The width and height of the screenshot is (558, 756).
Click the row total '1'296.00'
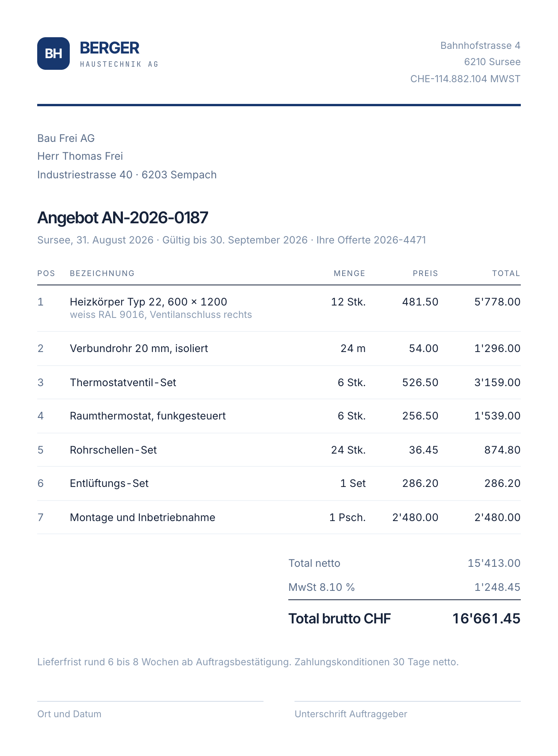pos(498,349)
